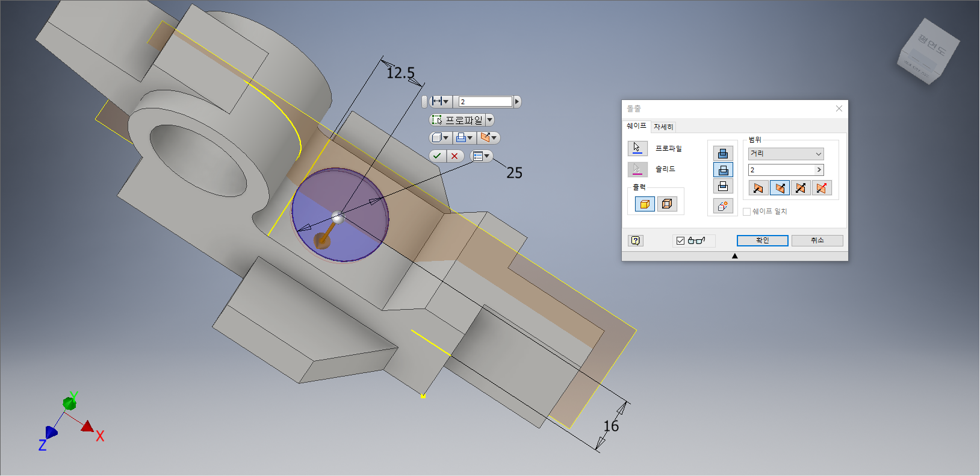The width and height of the screenshot is (980, 476).
Task: Click the Z axis blue arrow indicator
Action: tap(52, 432)
